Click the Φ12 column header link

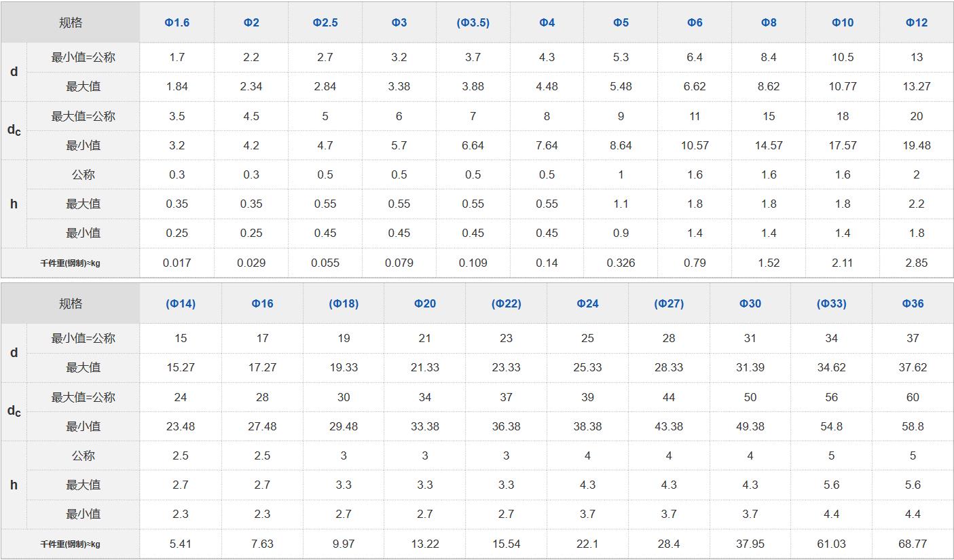coord(917,22)
